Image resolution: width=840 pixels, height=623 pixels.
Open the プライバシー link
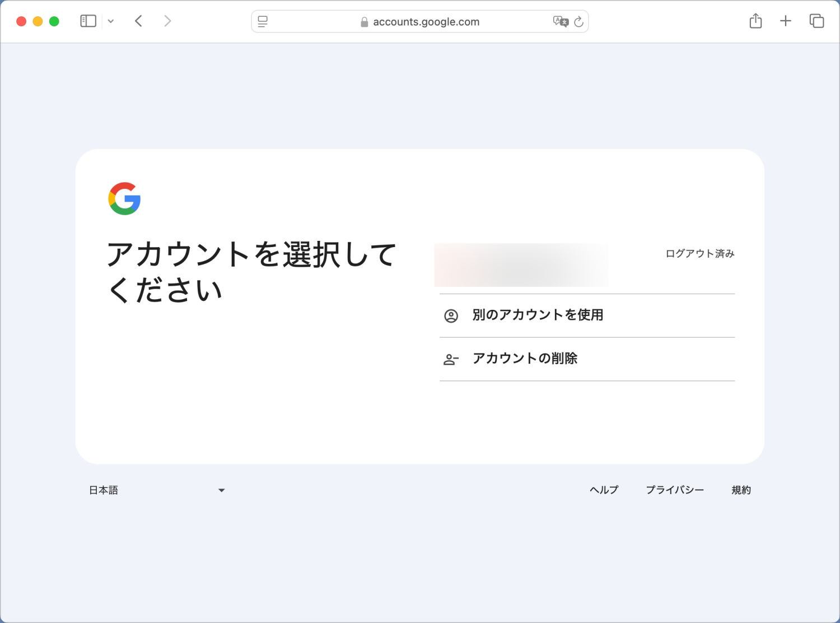[675, 490]
